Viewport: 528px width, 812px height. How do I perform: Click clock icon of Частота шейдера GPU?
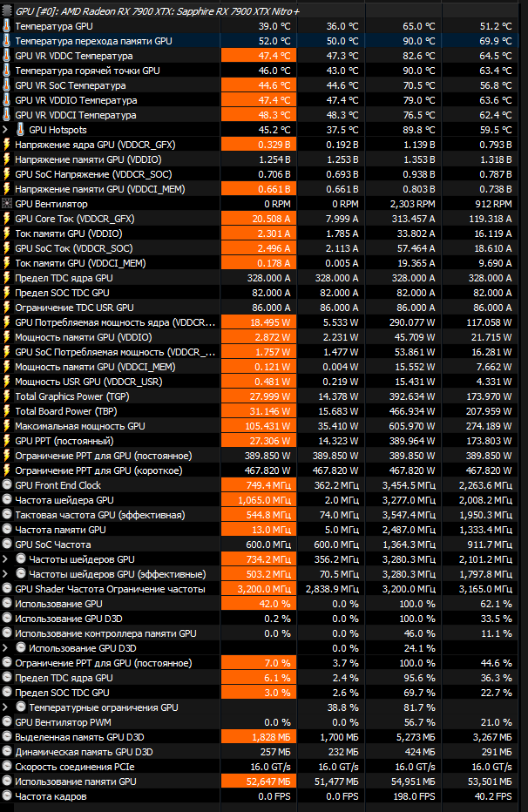(7, 500)
